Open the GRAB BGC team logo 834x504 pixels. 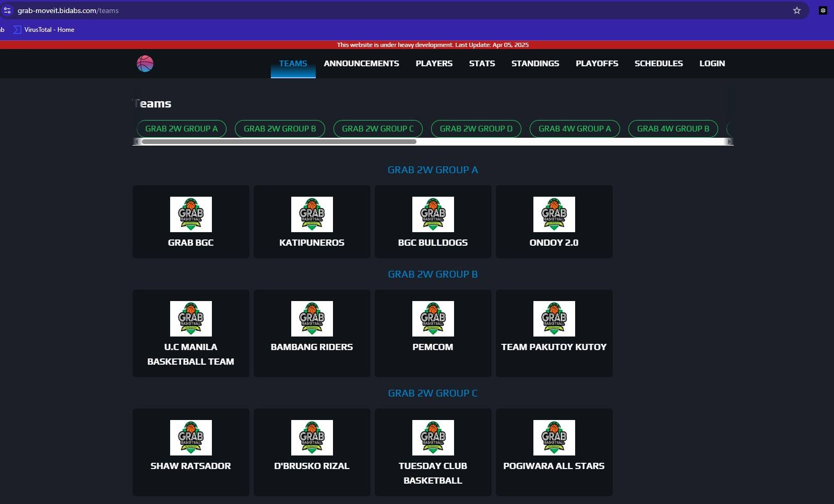click(x=190, y=214)
